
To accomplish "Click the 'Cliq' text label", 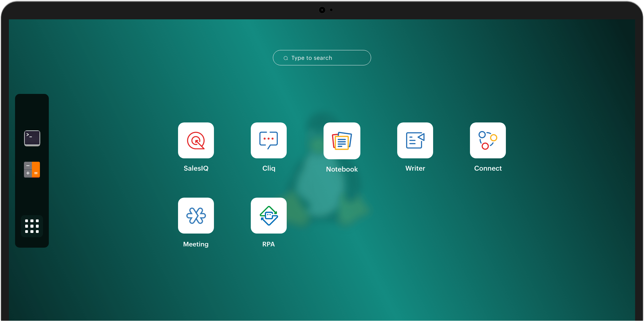I will (269, 168).
